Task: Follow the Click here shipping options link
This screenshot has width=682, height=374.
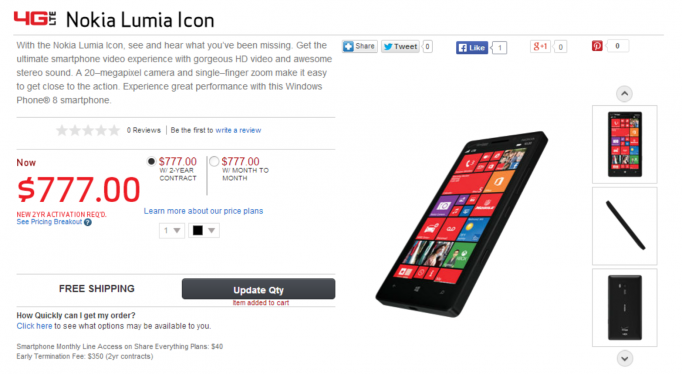Action: (34, 326)
